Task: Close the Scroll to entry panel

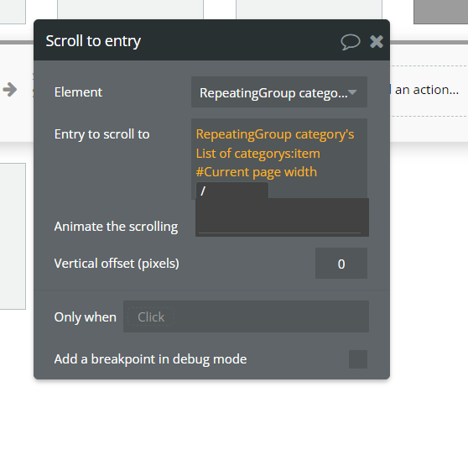Action: [377, 42]
